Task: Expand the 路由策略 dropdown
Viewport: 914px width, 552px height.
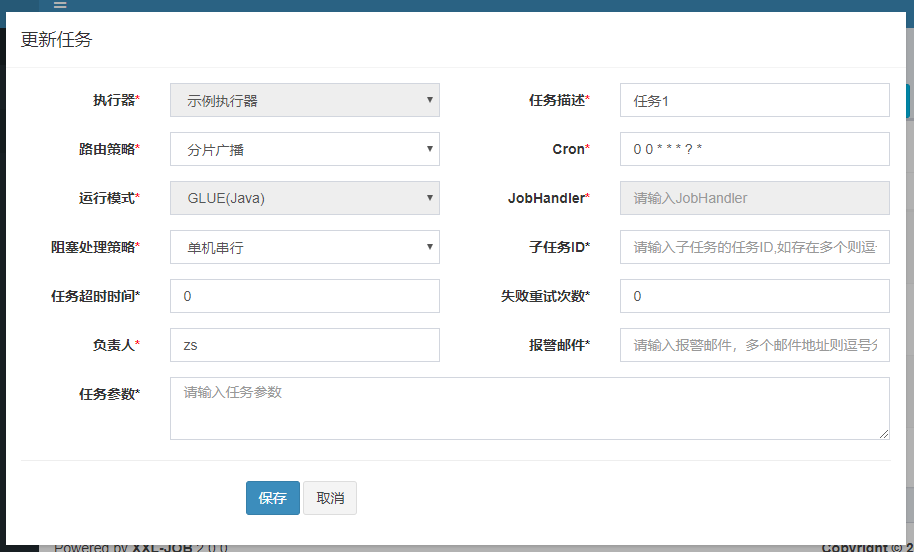Action: (304, 149)
